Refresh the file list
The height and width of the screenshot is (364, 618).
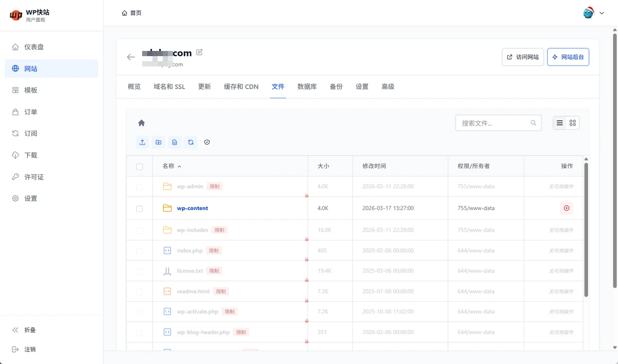tap(191, 142)
